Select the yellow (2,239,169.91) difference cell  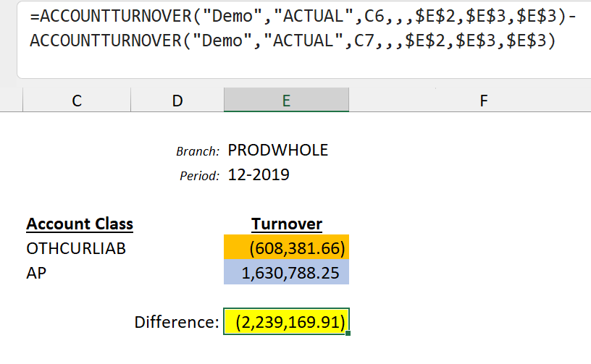tap(287, 321)
